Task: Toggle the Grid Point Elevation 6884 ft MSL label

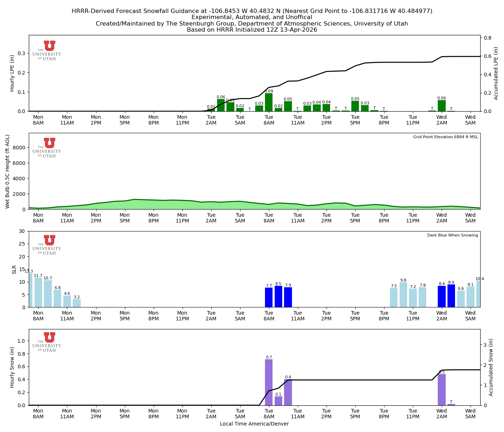Action: 445,137
